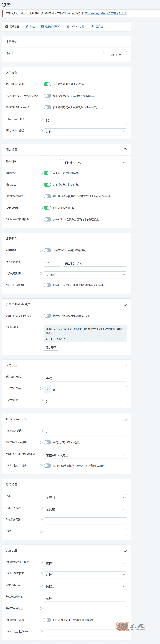160x644 pixels.
Task: Click info icon beside Affiliate默认推荐URL
Action: tap(41, 632)
